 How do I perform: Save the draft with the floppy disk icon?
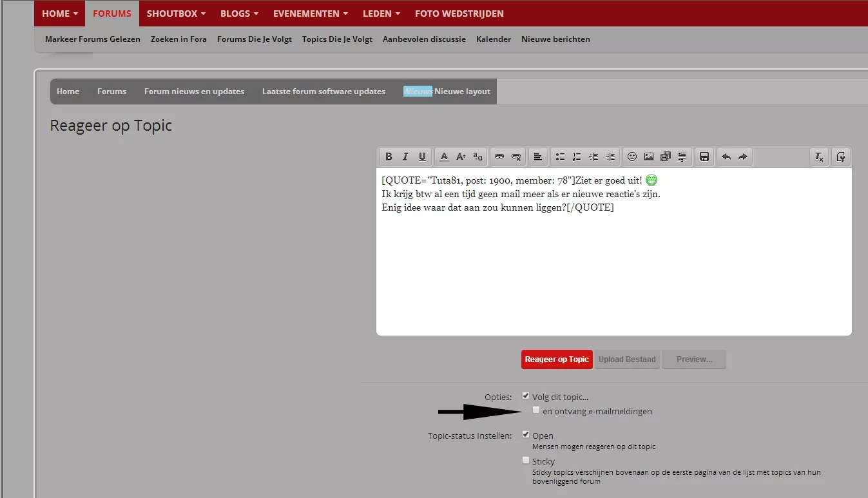704,157
